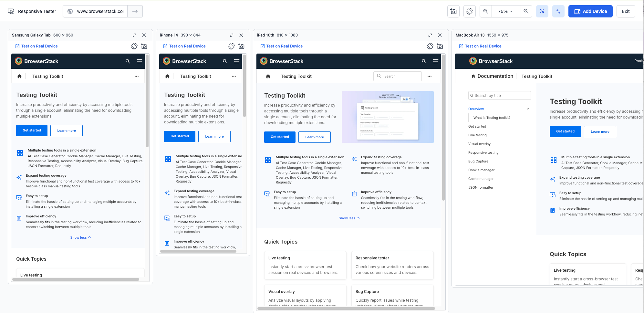Click the Search by title field in the sidebar

(x=499, y=95)
